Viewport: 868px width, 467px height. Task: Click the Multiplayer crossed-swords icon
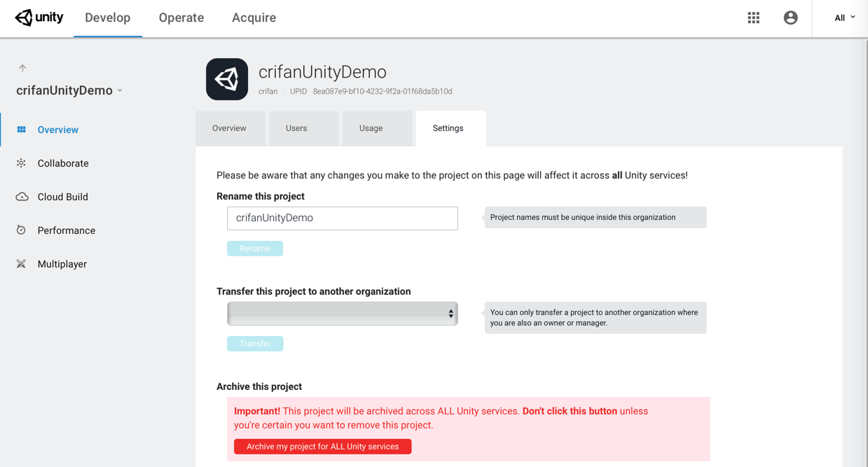(x=22, y=264)
